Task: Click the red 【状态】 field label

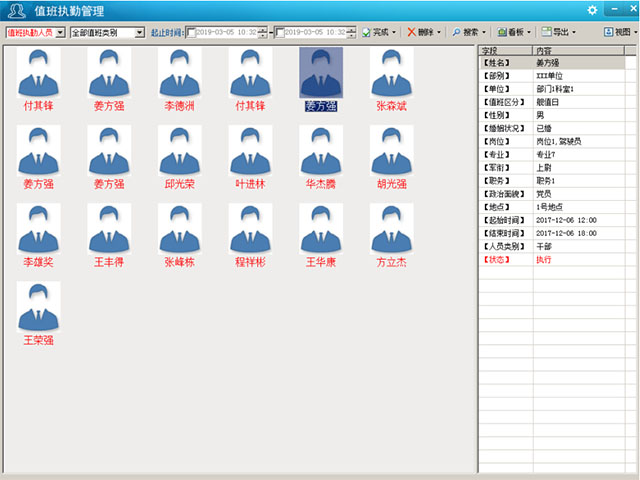Action: 497,260
